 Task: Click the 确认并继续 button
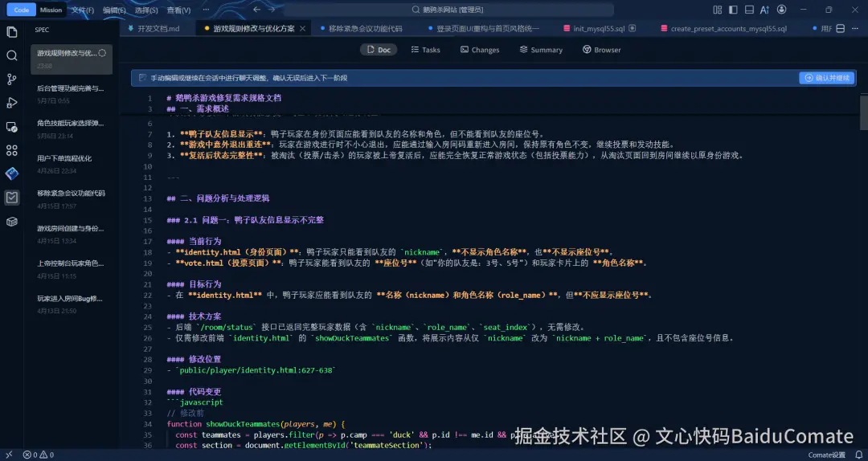[x=827, y=78]
